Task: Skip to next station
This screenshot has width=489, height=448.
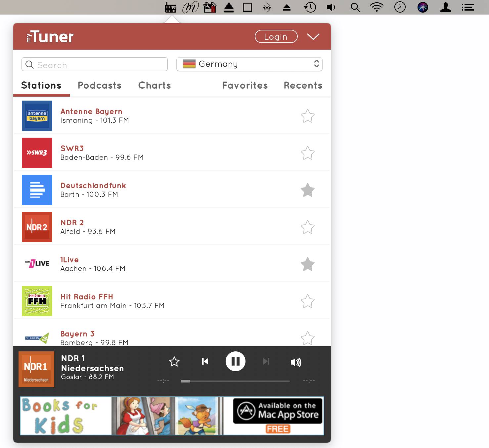Action: (266, 361)
